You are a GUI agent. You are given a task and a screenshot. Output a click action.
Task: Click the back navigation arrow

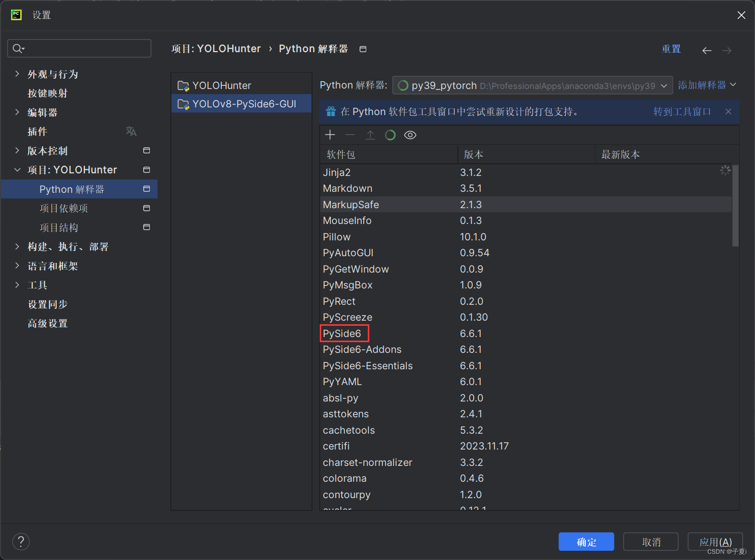tap(707, 50)
